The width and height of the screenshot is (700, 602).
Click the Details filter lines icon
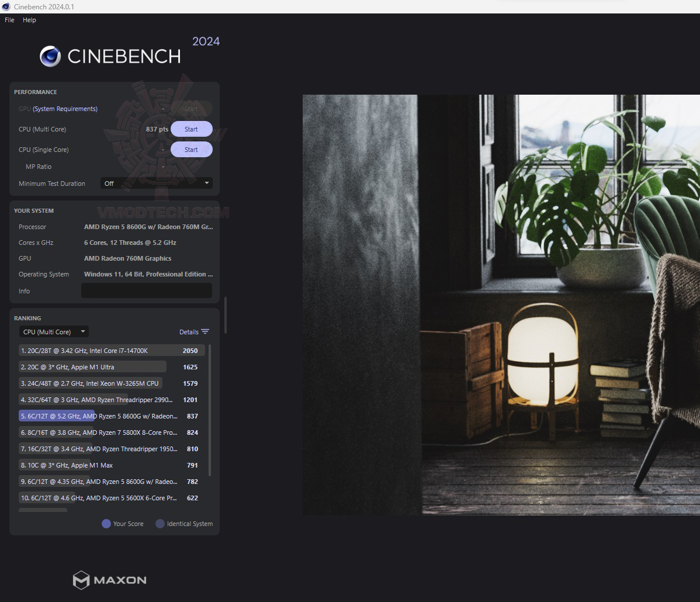click(205, 332)
